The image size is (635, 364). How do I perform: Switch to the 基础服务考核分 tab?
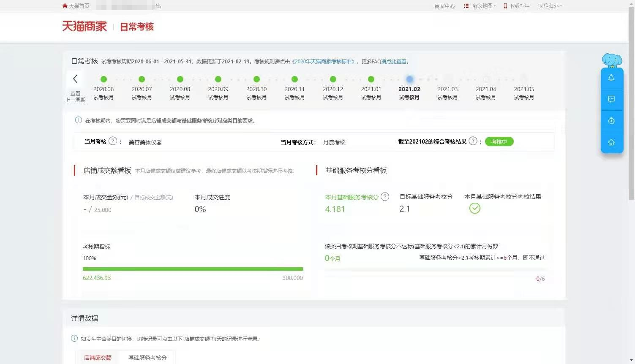(147, 358)
